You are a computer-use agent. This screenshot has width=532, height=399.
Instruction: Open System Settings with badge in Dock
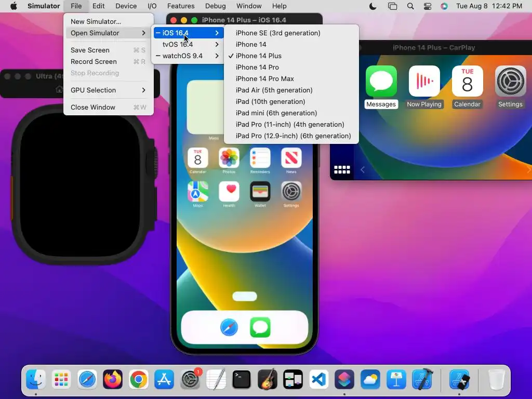point(190,379)
